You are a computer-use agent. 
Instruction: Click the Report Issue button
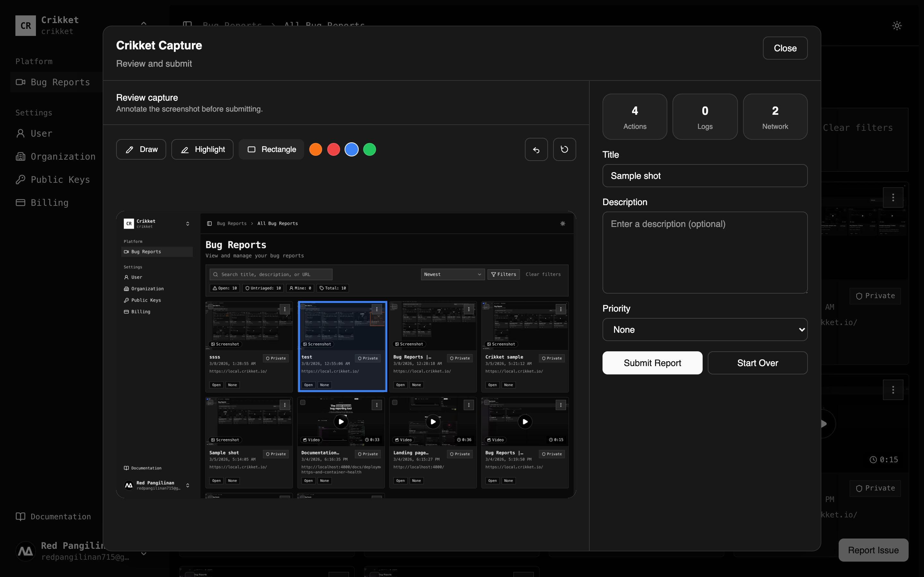[873, 550]
